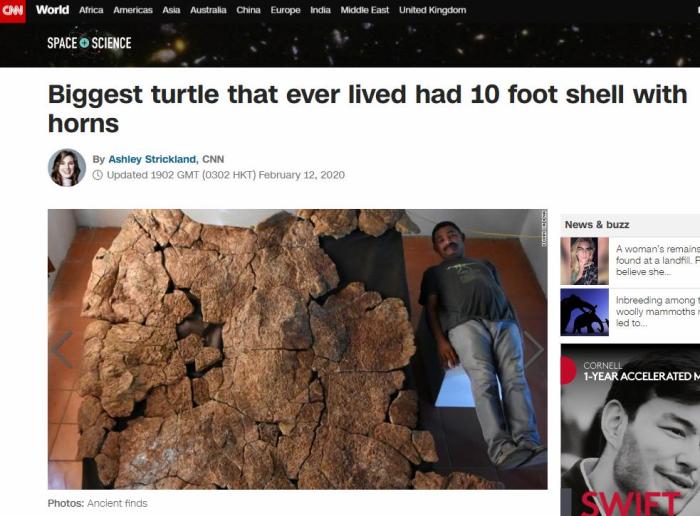Screen dimensions: 700x516
Task: Go to the Africa section
Action: click(x=91, y=10)
